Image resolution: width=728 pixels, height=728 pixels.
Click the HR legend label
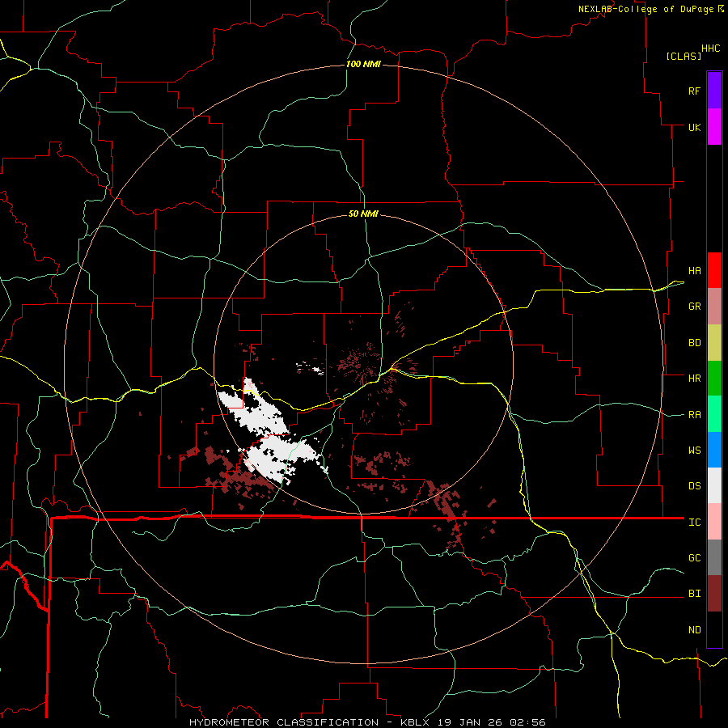coord(694,379)
